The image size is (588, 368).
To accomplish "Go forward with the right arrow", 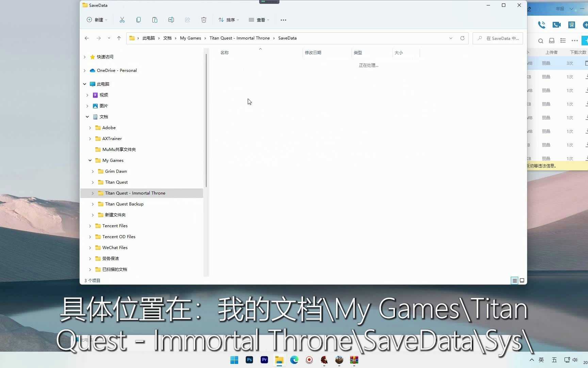I will click(x=99, y=38).
